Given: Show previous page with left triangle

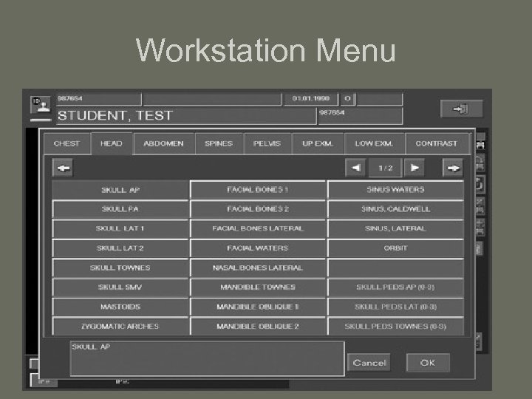Looking at the screenshot, I should click(355, 168).
